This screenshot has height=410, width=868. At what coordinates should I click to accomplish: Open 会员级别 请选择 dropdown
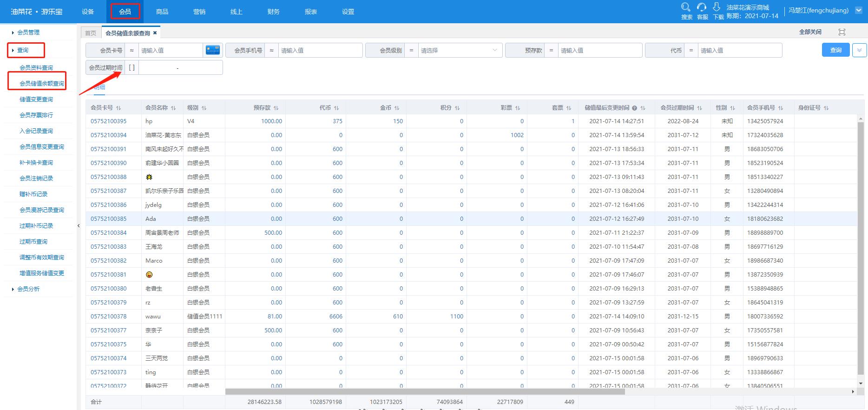tap(460, 50)
